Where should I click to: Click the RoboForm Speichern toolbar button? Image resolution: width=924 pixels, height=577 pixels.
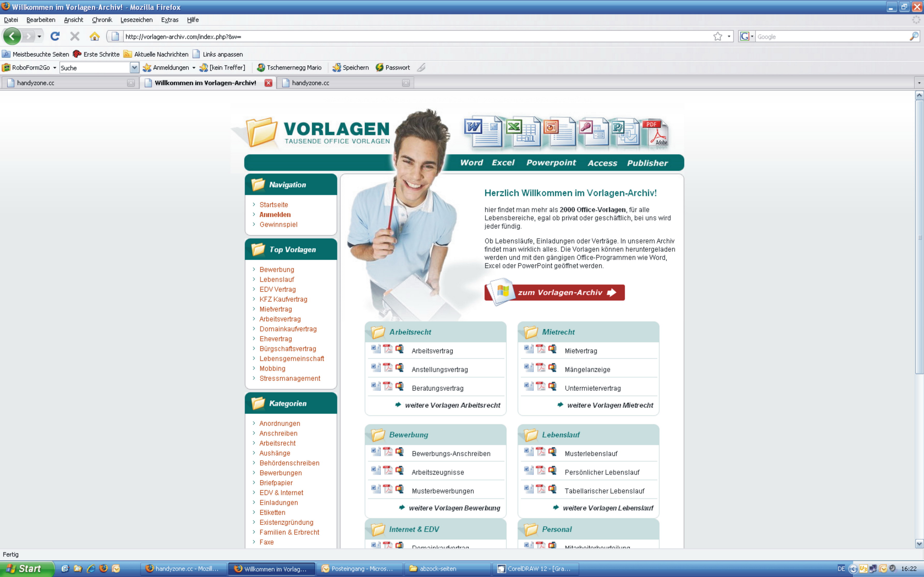pyautogui.click(x=350, y=68)
